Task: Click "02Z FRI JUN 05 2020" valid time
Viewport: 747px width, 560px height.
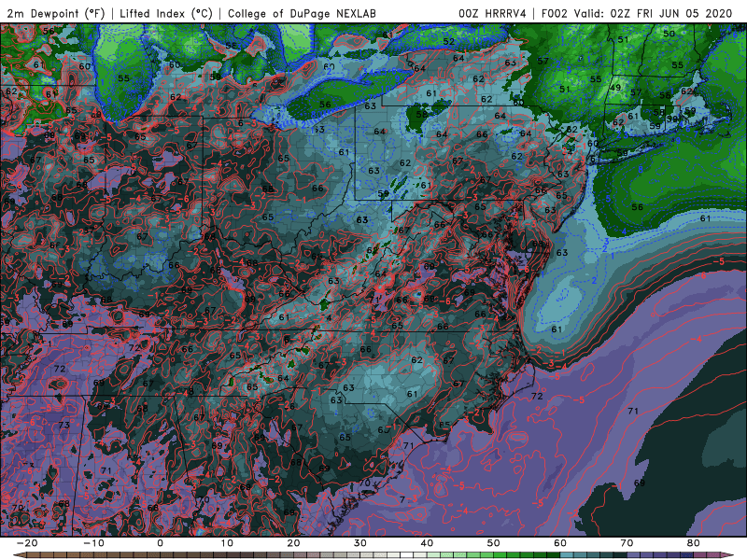Action: coord(671,13)
